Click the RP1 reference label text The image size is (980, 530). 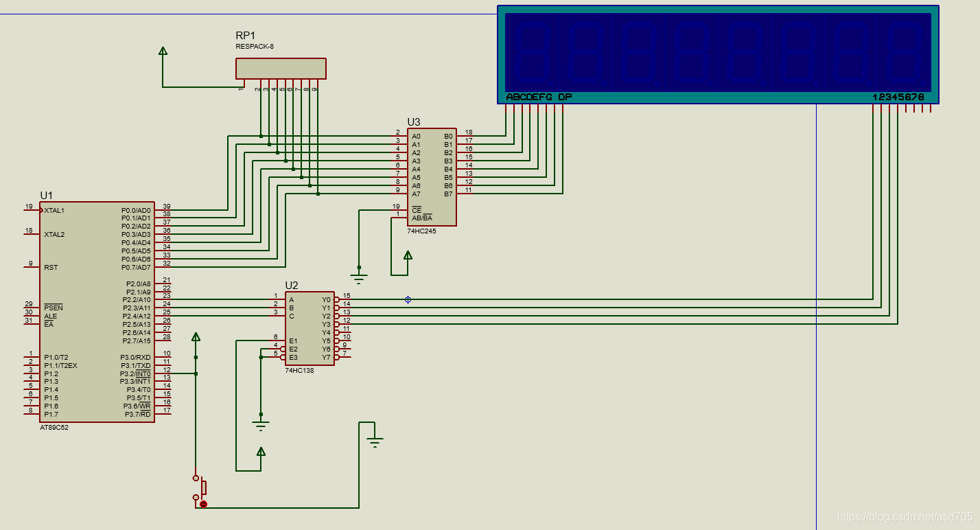point(245,36)
